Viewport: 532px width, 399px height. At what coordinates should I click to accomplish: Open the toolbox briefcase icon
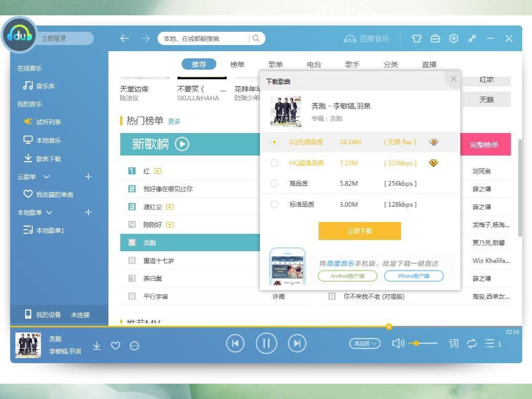tap(435, 38)
